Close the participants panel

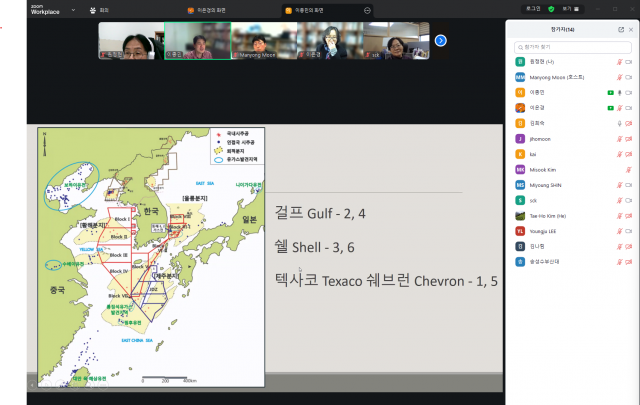[632, 30]
